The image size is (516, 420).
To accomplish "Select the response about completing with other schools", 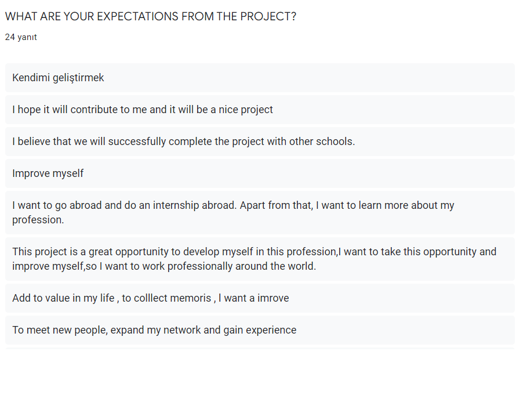I will [183, 142].
